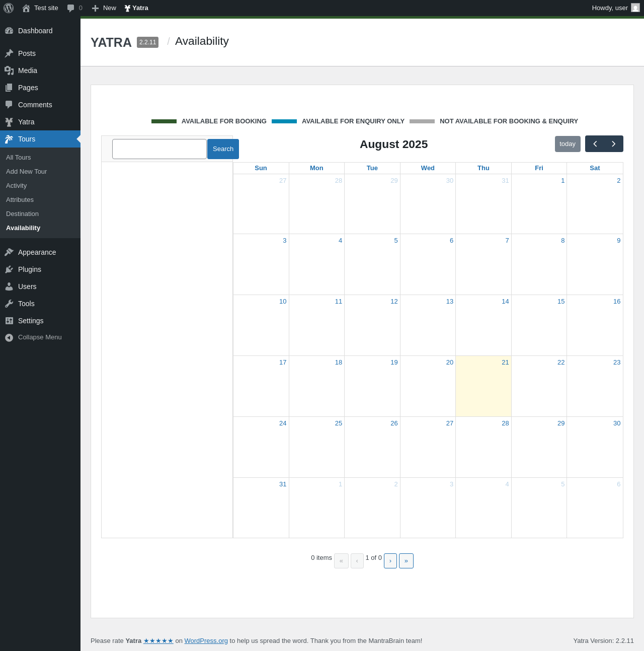Go to previous month with left chevron
644x651 pixels.
pyautogui.click(x=595, y=144)
